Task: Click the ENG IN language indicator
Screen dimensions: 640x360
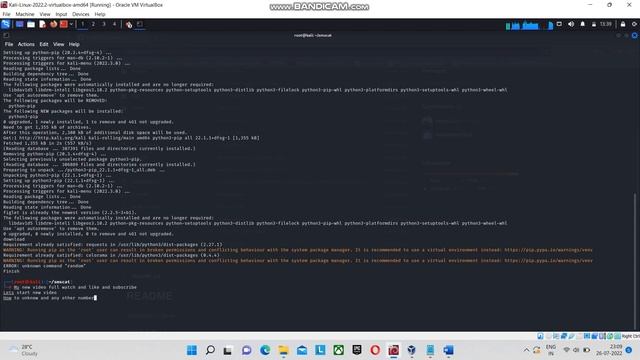Action: [x=551, y=350]
